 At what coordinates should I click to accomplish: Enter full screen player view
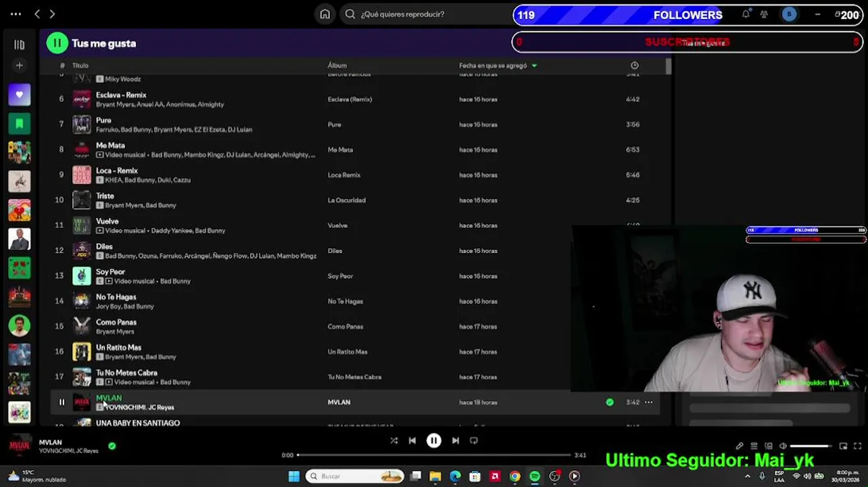[x=857, y=446]
